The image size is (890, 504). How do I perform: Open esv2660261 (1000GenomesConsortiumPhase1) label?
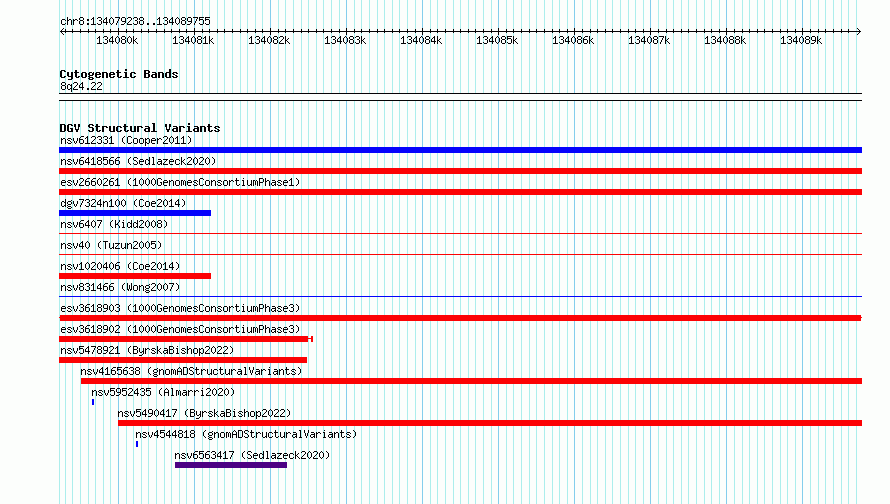180,182
